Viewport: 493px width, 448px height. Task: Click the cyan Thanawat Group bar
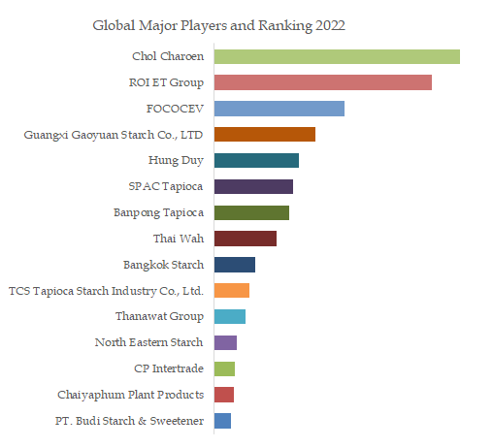pos(230,317)
